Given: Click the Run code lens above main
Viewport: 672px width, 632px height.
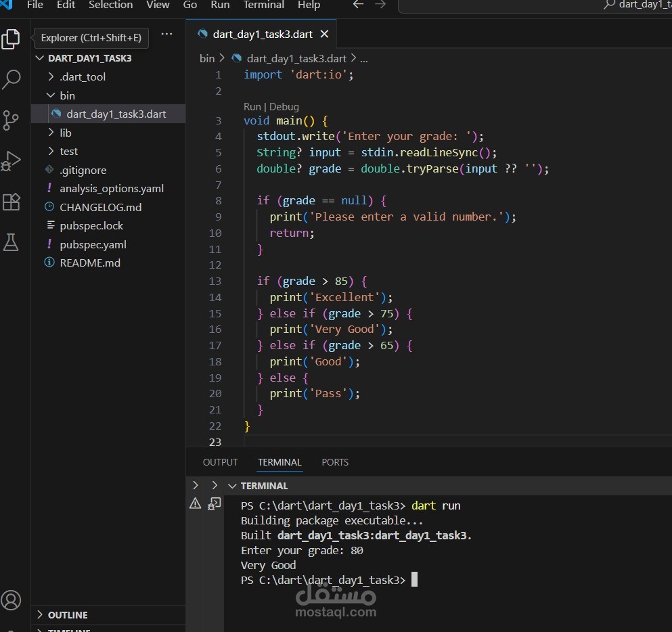Looking at the screenshot, I should [x=252, y=107].
